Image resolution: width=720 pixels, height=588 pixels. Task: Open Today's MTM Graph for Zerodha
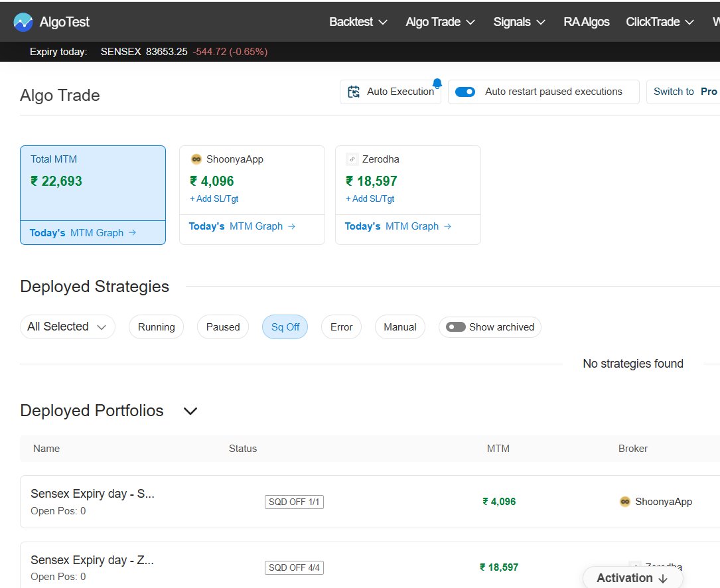398,226
